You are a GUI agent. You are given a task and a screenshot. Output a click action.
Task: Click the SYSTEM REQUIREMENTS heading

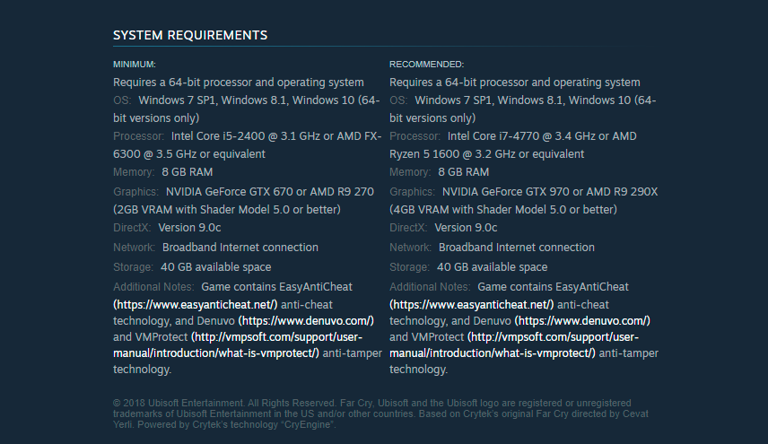pos(190,35)
